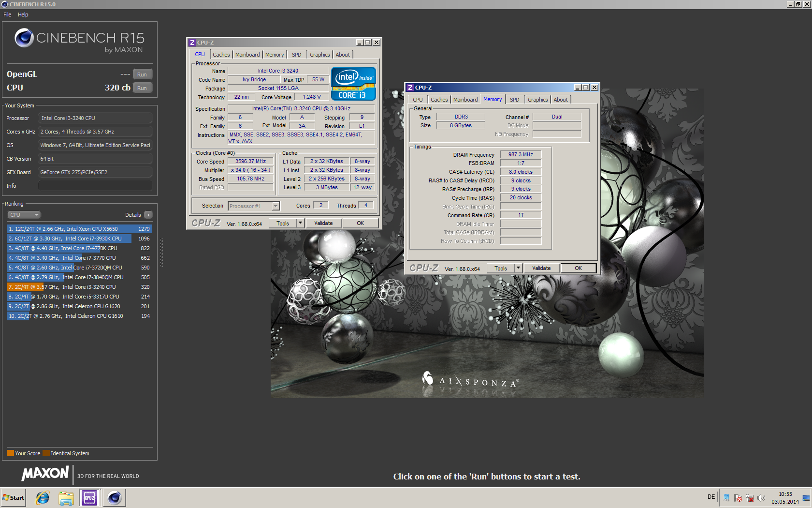Click the Cinebench R15 logo sphere

[24, 38]
